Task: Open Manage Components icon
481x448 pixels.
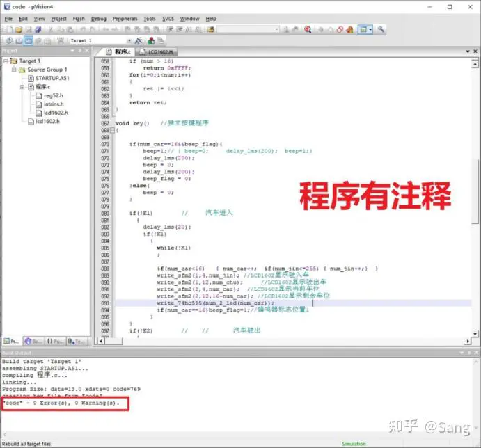Action: tap(151, 40)
